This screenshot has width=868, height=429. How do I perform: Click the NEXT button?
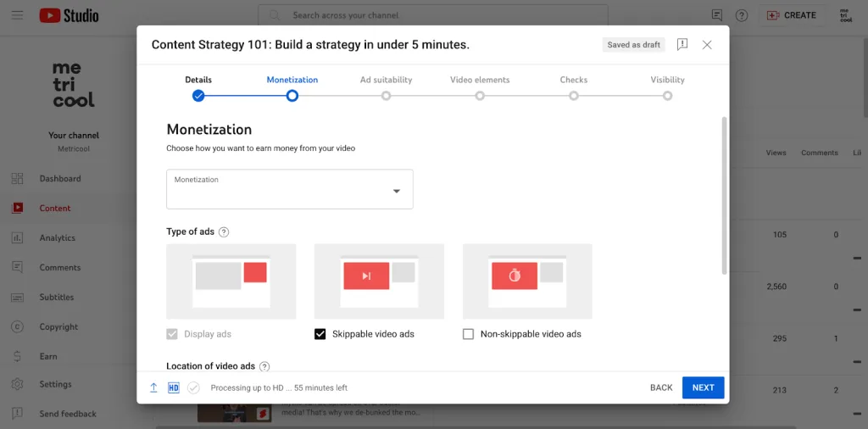coord(703,387)
